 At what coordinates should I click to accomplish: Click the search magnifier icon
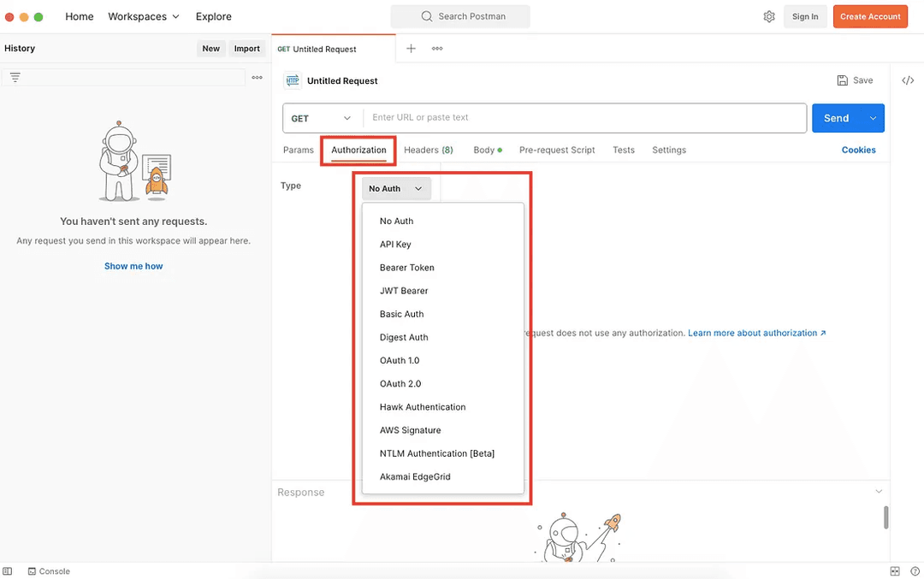pyautogui.click(x=427, y=16)
